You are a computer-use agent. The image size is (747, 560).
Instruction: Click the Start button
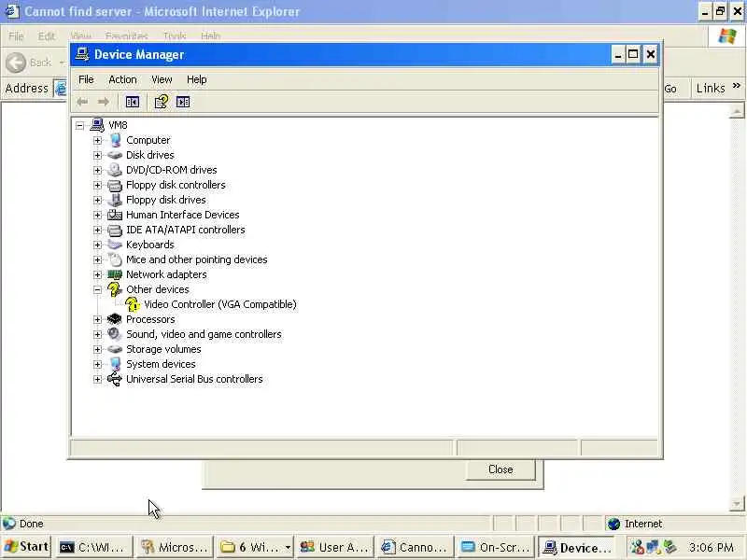26,547
